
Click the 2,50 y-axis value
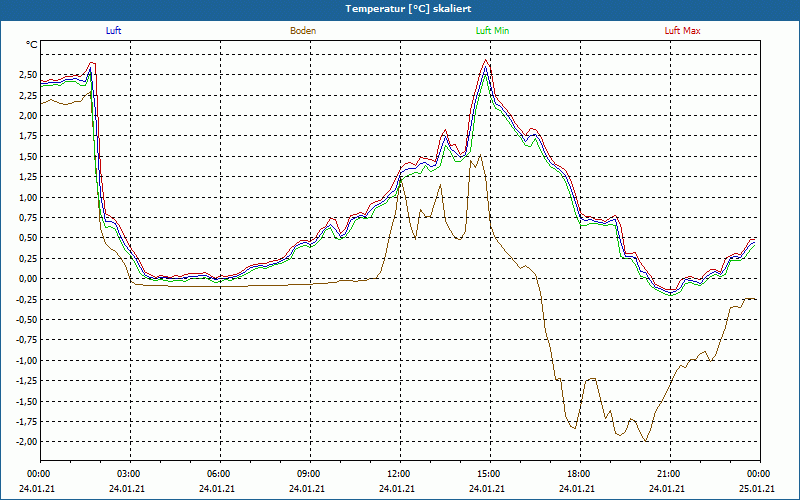29,75
